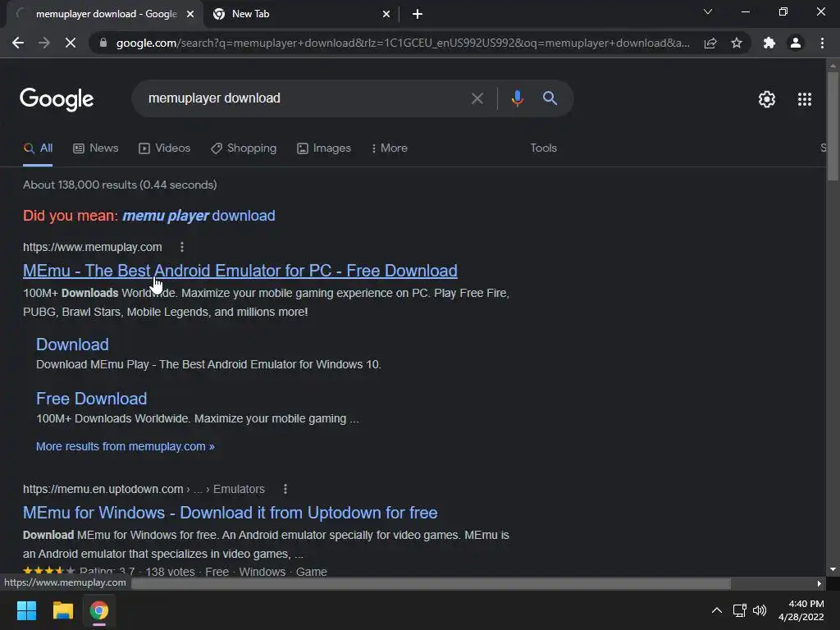Viewport: 840px width, 630px height.
Task: Click the address bar URL
Action: [403, 43]
